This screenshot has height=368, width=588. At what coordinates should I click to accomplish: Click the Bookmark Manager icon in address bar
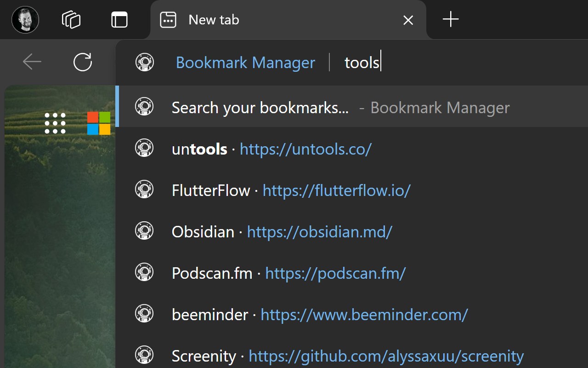145,62
